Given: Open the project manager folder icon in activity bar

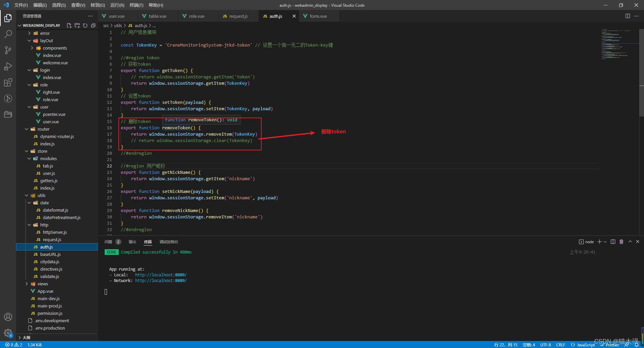Looking at the screenshot, I should click(8, 115).
